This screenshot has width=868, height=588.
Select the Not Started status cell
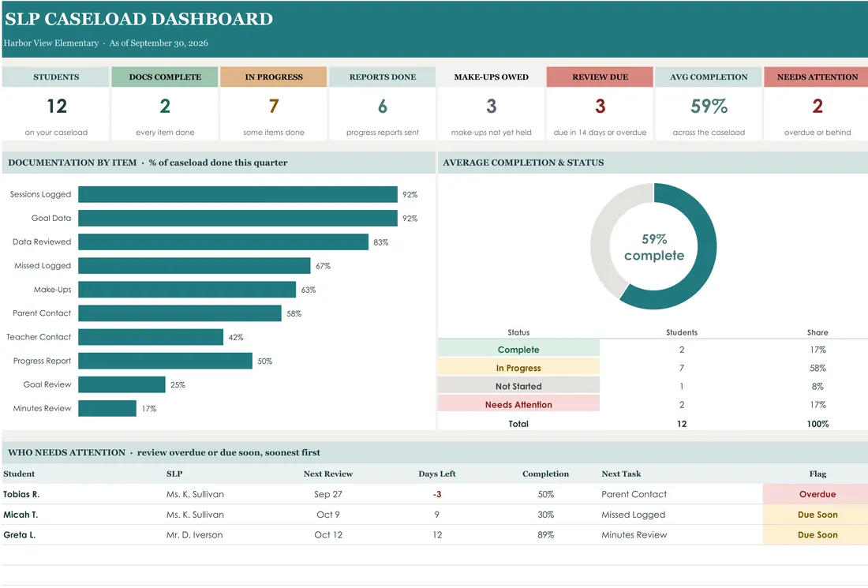pos(518,387)
